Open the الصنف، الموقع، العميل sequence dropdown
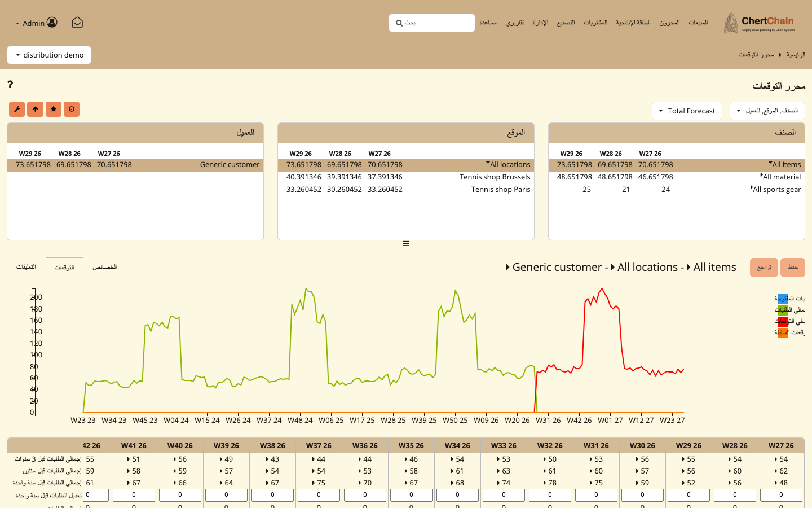The height and width of the screenshot is (508, 812). pyautogui.click(x=767, y=111)
